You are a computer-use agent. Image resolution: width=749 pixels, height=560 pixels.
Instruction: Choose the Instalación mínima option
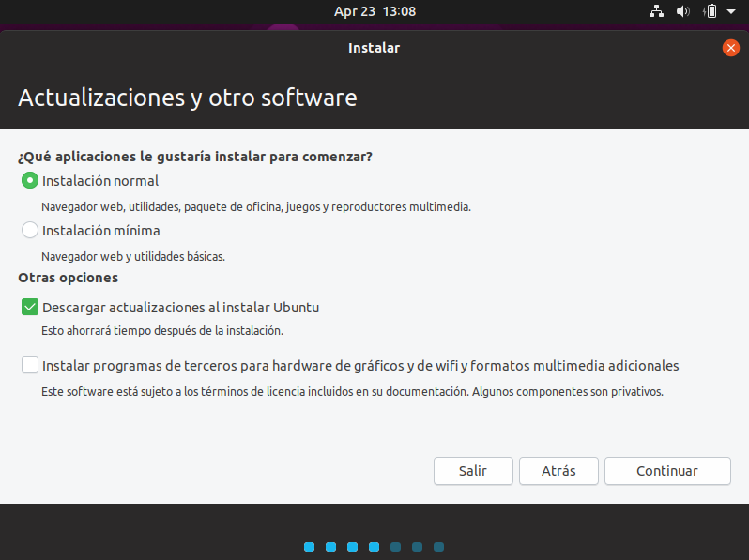(30, 230)
